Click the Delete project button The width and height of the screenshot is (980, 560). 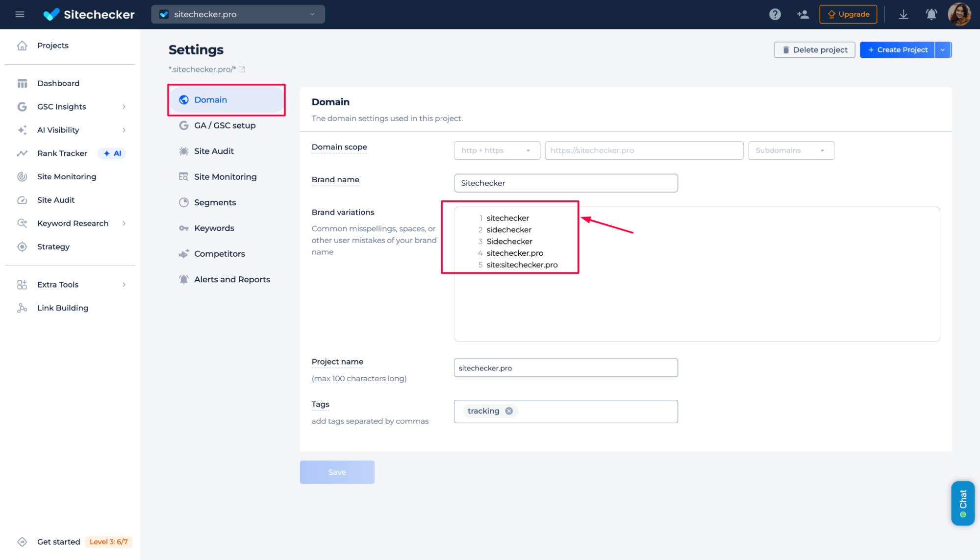point(814,50)
